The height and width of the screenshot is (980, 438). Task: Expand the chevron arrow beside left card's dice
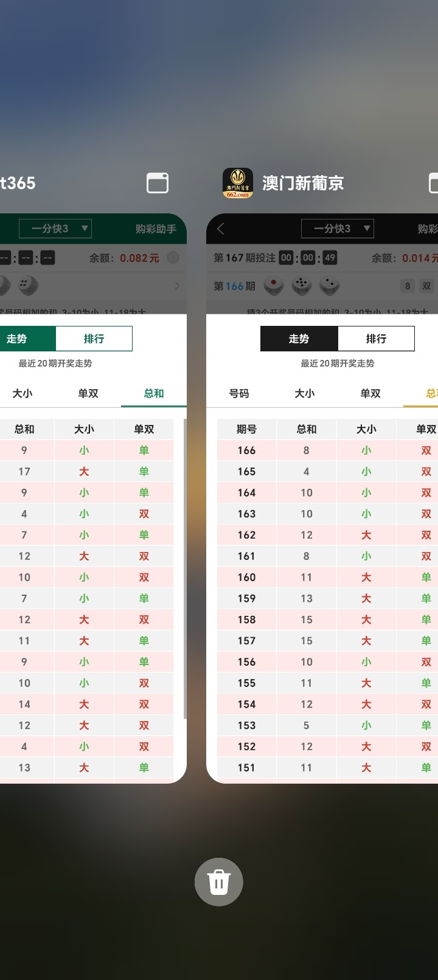tap(177, 285)
